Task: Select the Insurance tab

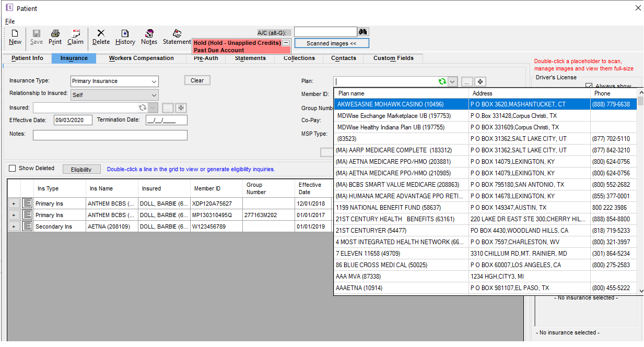Action: point(74,58)
